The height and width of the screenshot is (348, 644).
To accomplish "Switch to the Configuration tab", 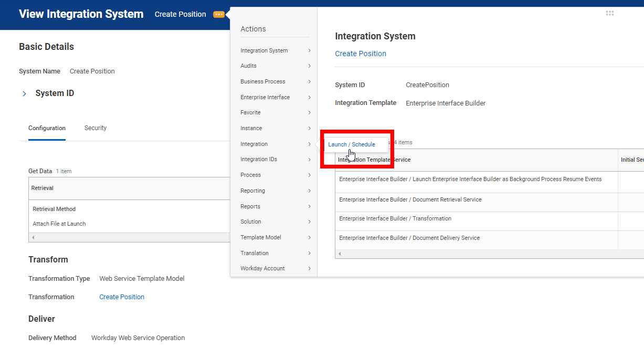I will 47,128.
